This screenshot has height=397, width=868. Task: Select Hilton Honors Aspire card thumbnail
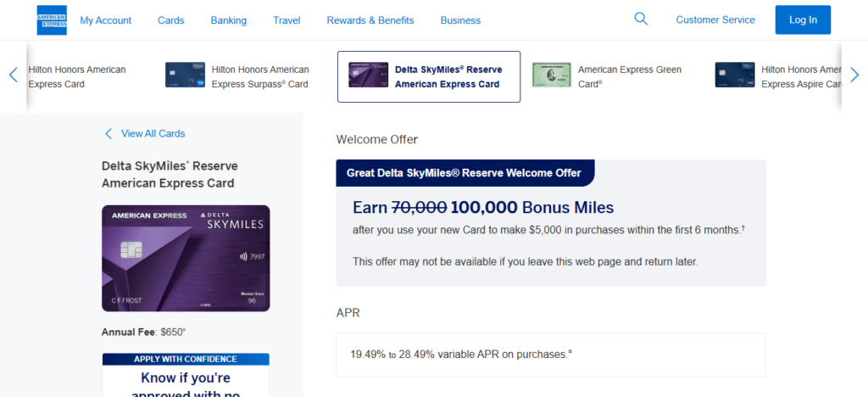tap(735, 75)
